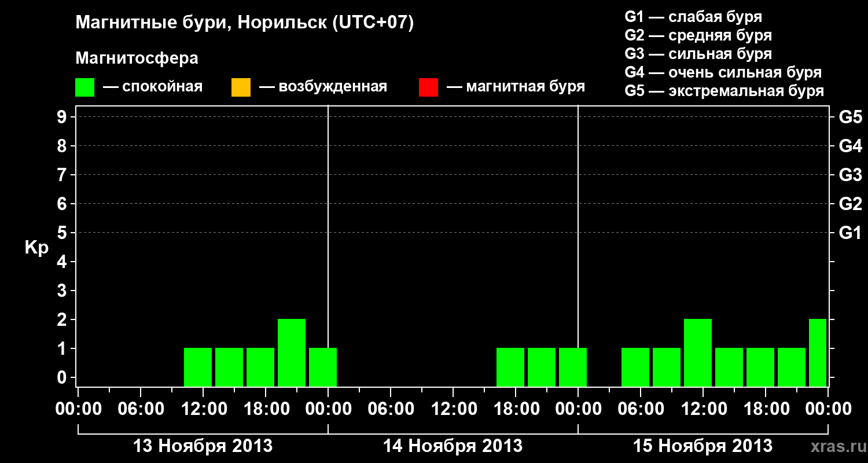
Task: Click the 18:00 time label for 13 Ноября
Action: [266, 409]
